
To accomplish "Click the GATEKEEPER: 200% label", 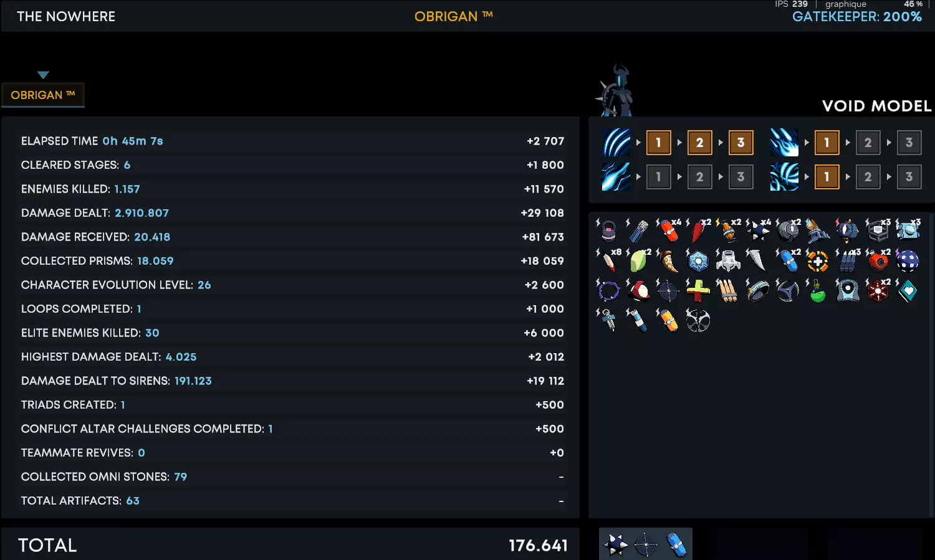I will coord(857,17).
